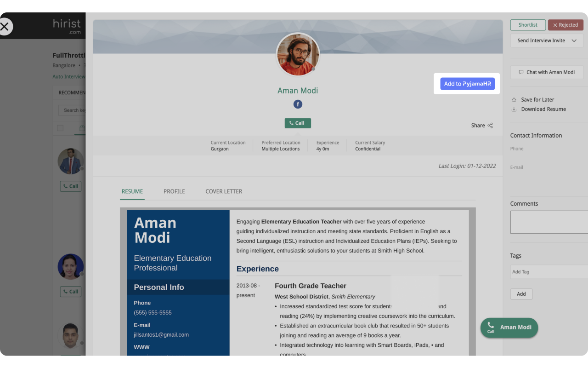Open Aman Modi's Facebook profile icon

click(x=298, y=104)
